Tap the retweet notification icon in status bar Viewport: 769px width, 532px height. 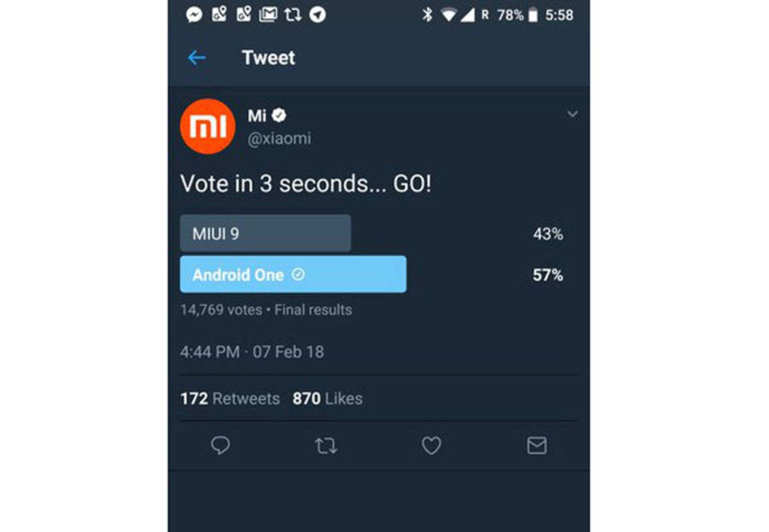tap(293, 15)
